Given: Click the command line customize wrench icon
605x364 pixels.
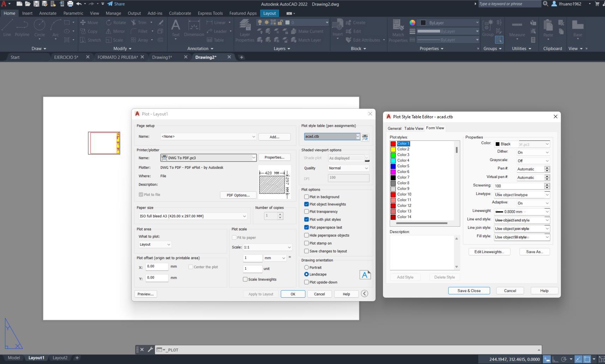Looking at the screenshot, I should (x=150, y=350).
